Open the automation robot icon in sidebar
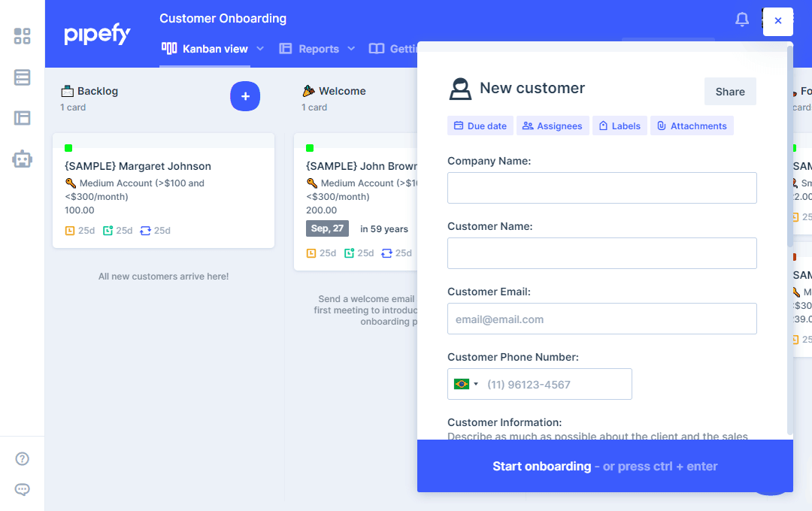Viewport: 812px width, 511px height. pyautogui.click(x=23, y=159)
